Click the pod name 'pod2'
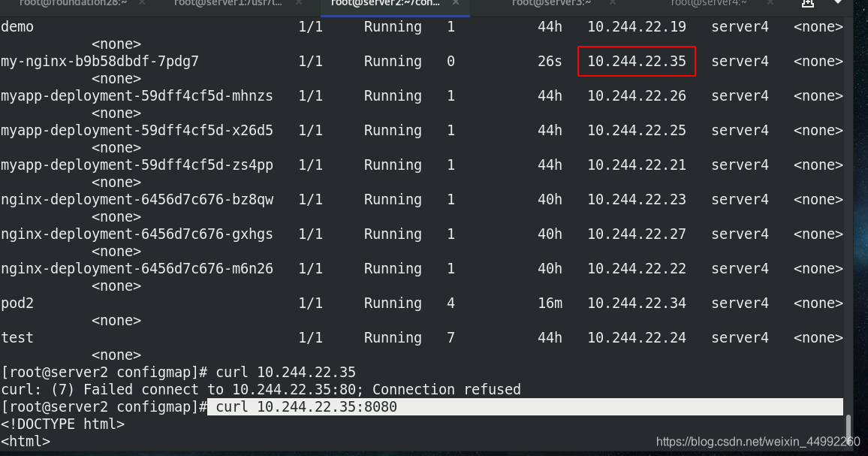This screenshot has height=456, width=868. pyautogui.click(x=17, y=303)
